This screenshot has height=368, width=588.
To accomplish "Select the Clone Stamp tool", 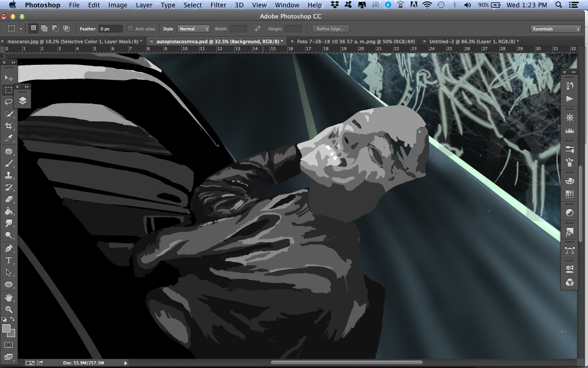I will [8, 175].
